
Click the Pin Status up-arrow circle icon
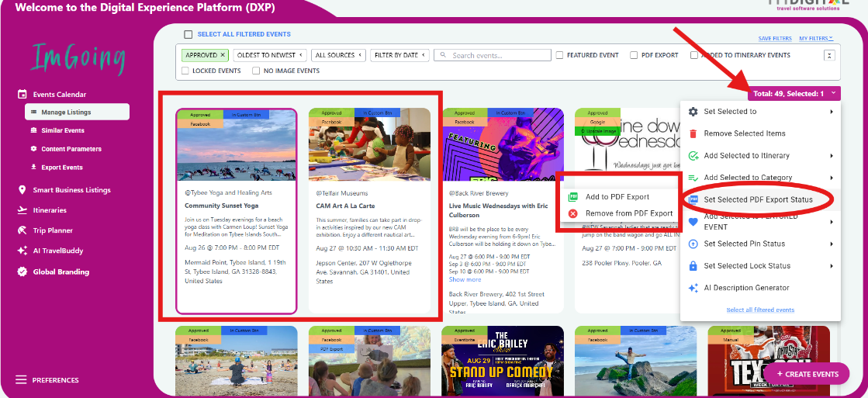[693, 244]
